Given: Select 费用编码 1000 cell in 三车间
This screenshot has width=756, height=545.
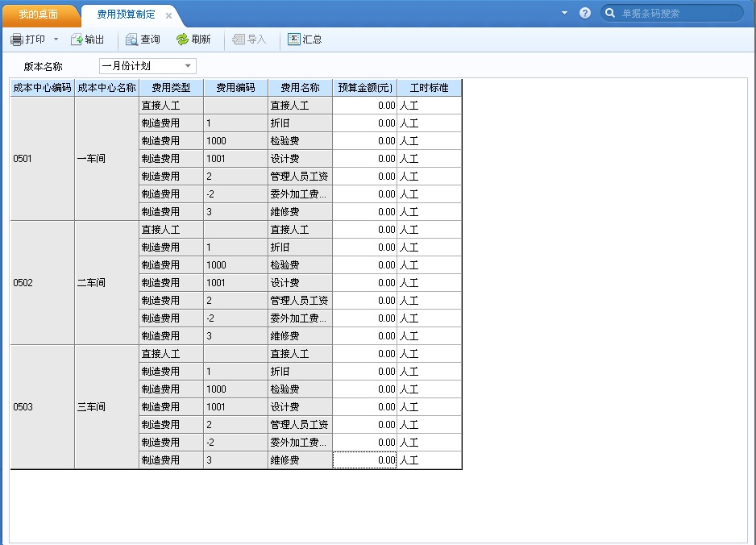Looking at the screenshot, I should [x=236, y=389].
